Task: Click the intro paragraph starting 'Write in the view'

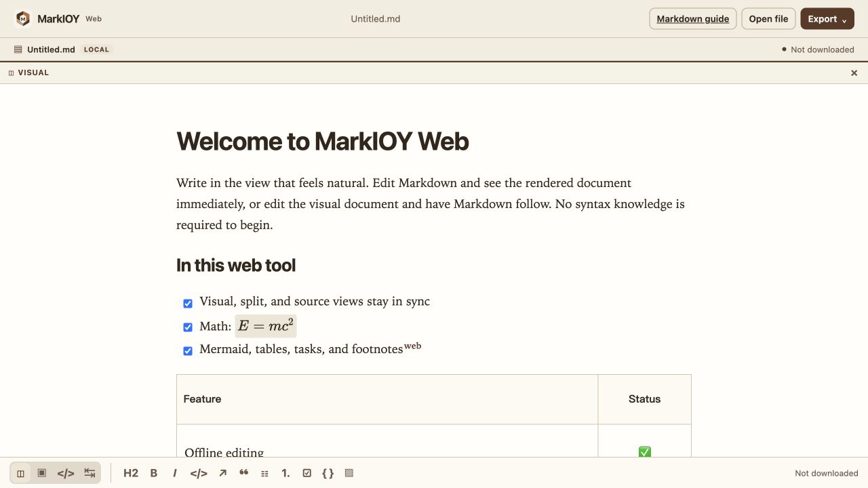Action: click(434, 204)
